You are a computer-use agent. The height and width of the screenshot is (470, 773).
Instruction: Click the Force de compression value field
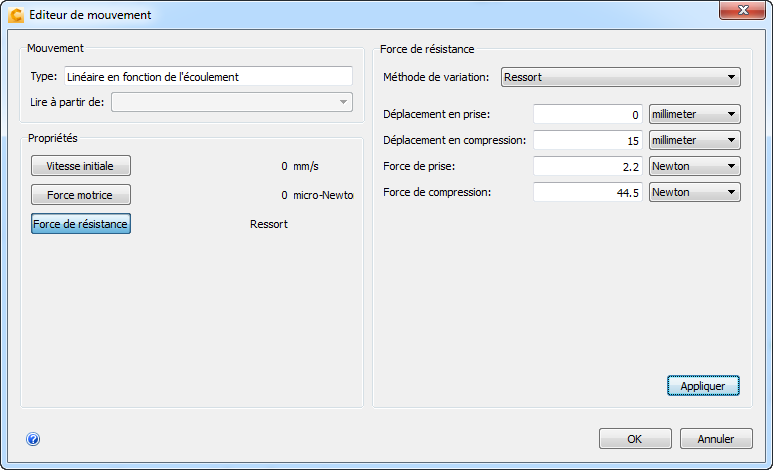click(588, 192)
